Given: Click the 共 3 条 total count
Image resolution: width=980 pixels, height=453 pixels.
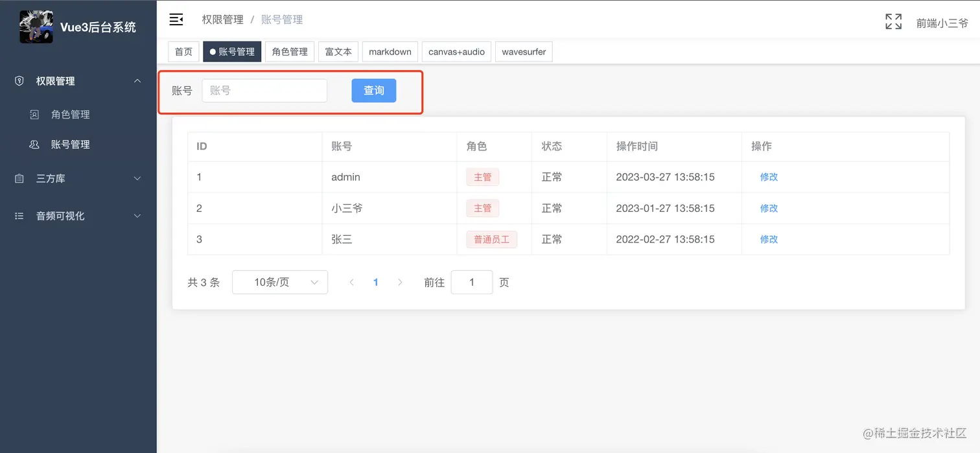Looking at the screenshot, I should pos(204,283).
